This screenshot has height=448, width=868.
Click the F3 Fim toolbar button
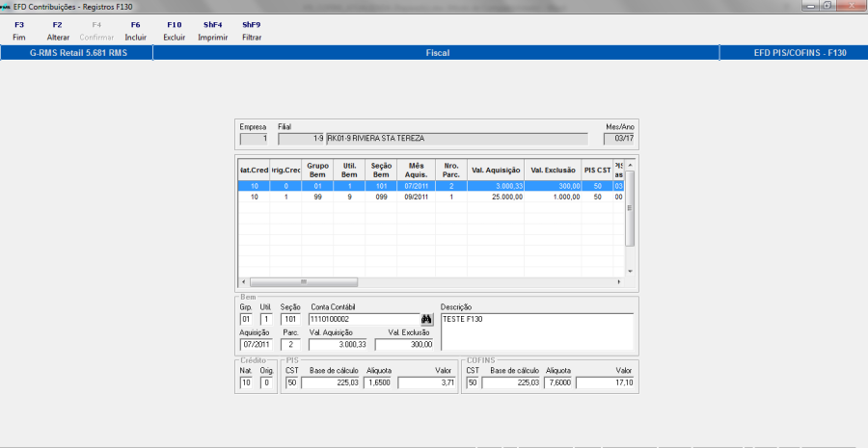(19, 31)
